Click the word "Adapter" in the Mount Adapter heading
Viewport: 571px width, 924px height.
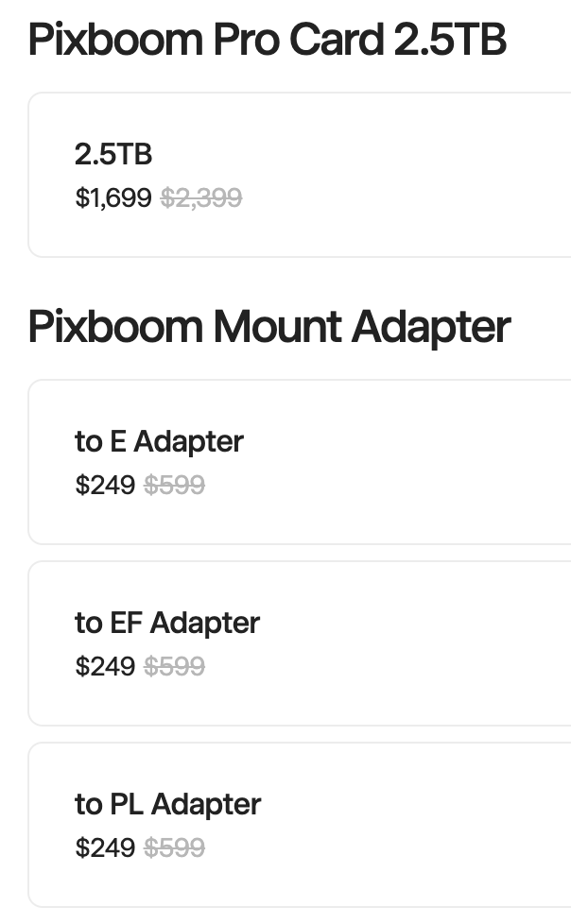coord(431,327)
